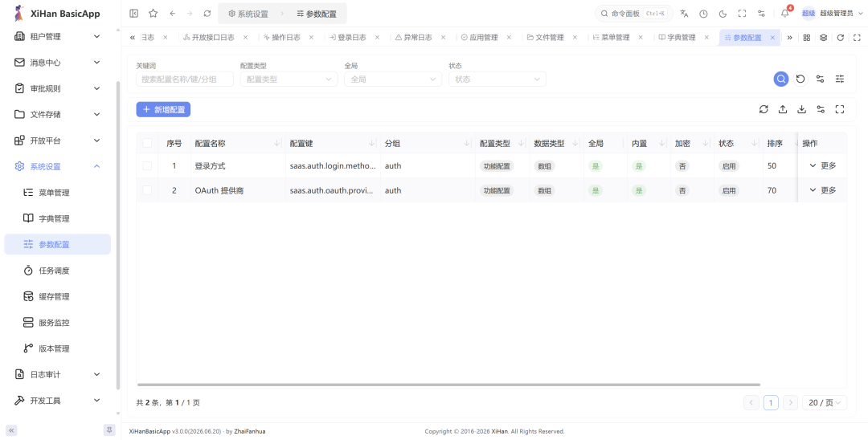The width and height of the screenshot is (868, 440).
Task: Click the favorite star icon
Action: (154, 14)
